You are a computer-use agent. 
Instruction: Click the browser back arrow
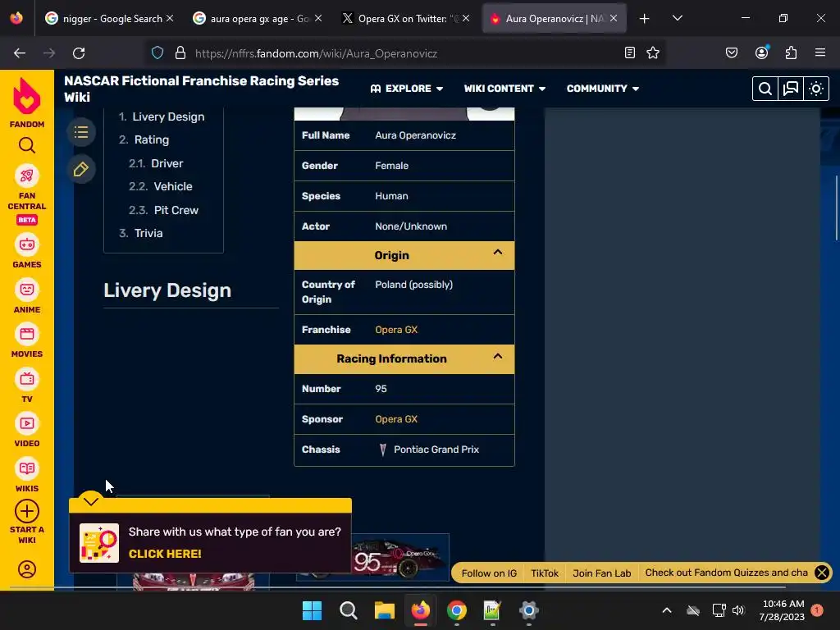pyautogui.click(x=20, y=53)
